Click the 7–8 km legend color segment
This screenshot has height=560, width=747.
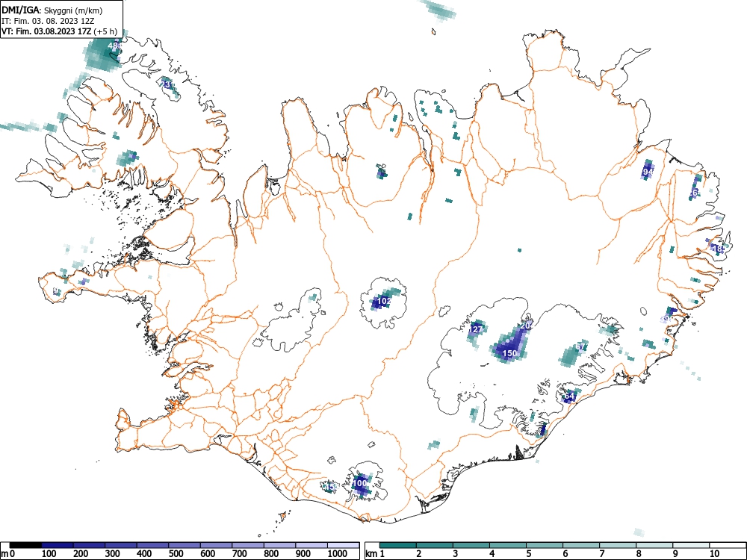tap(618, 545)
